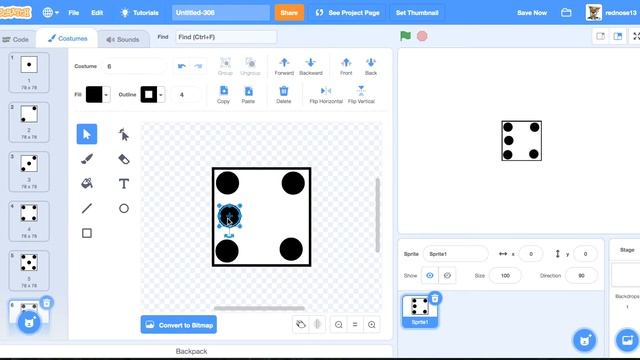Click the Choose a Sprite button

[x=584, y=340]
